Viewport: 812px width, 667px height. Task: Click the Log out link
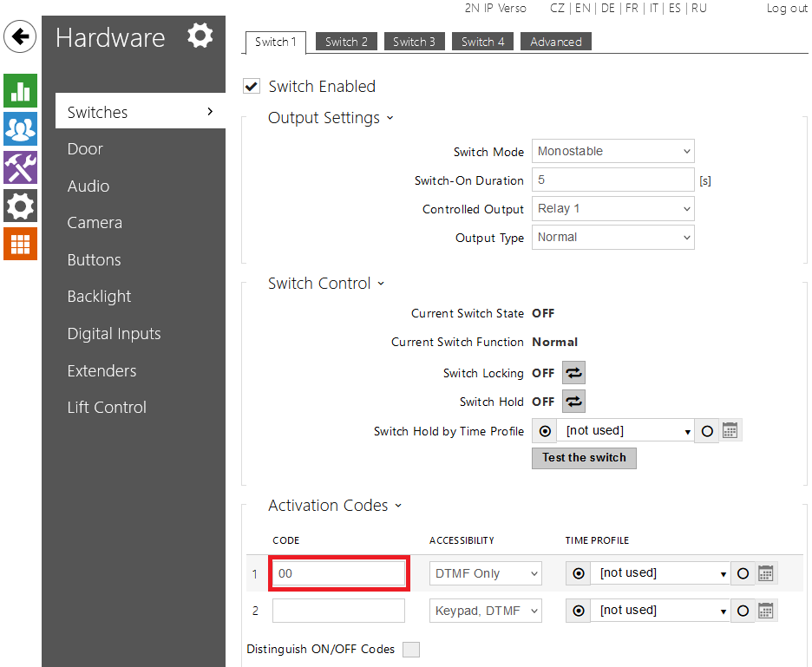[x=786, y=8]
